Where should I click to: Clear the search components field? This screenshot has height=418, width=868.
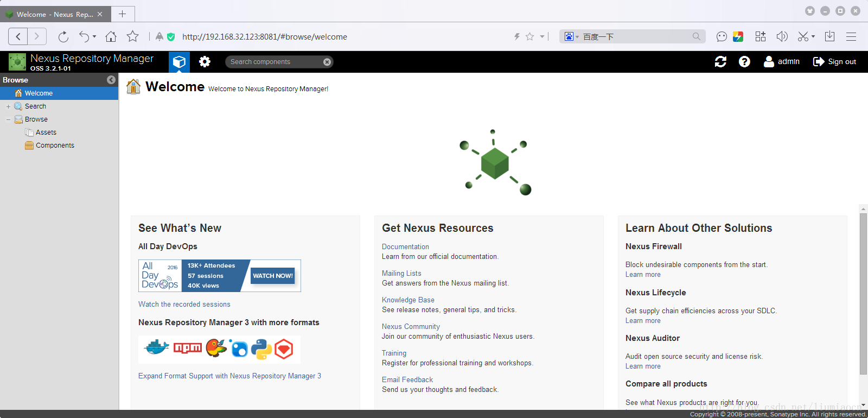point(327,62)
